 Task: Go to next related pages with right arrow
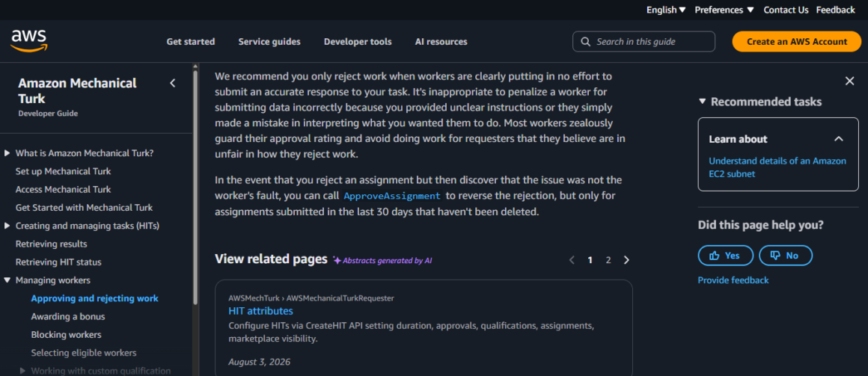(626, 260)
